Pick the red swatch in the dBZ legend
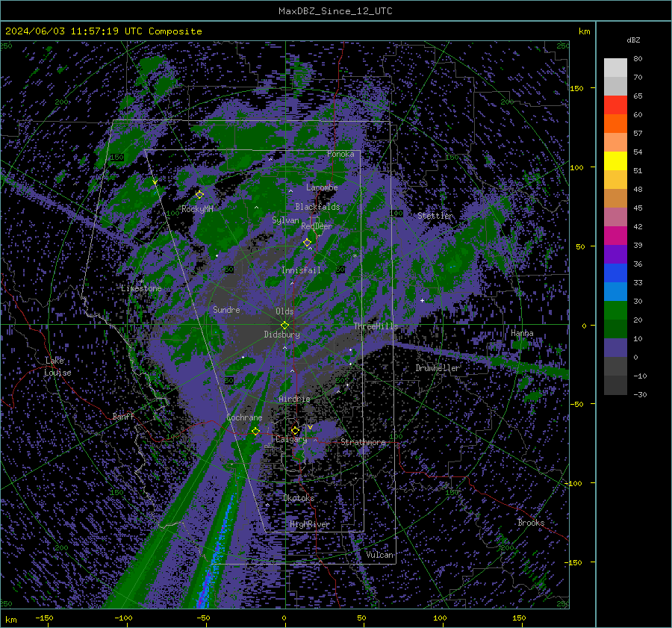672x628 pixels. (x=615, y=105)
